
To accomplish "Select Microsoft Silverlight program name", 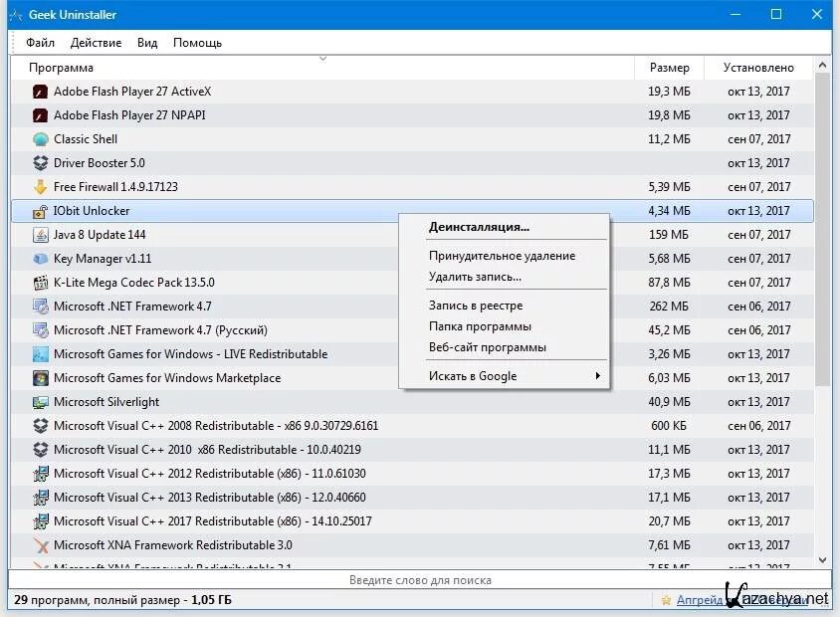I will click(x=106, y=402).
